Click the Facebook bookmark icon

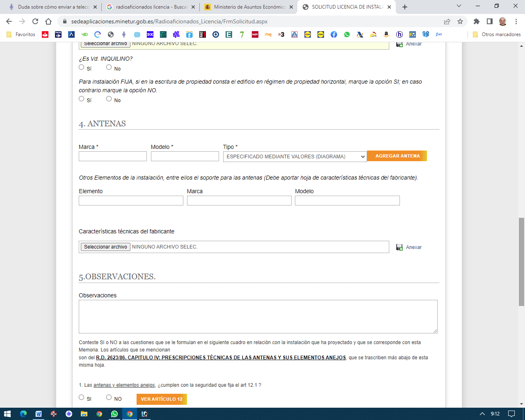click(334, 34)
